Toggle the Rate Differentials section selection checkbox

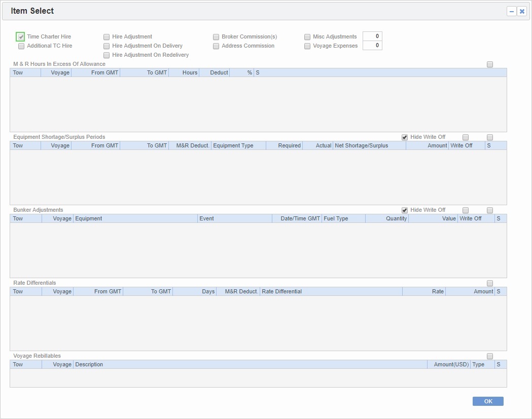[x=490, y=283]
